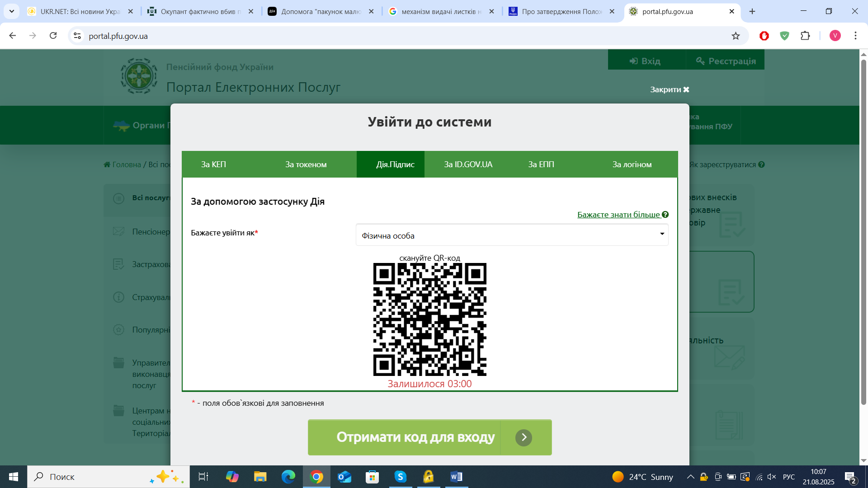Viewport: 868px width, 488px height.
Task: Switch to the За логіном tab
Action: 632,164
